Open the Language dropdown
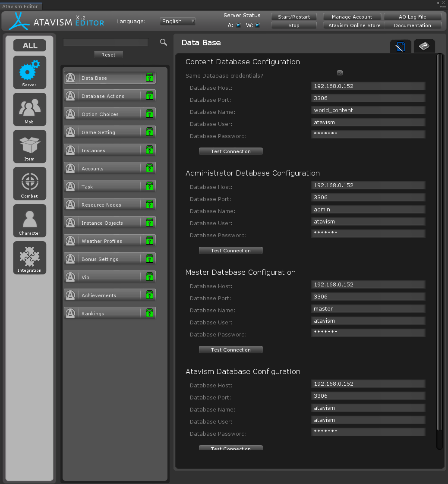Screen dimensions: 448x484 178,21
